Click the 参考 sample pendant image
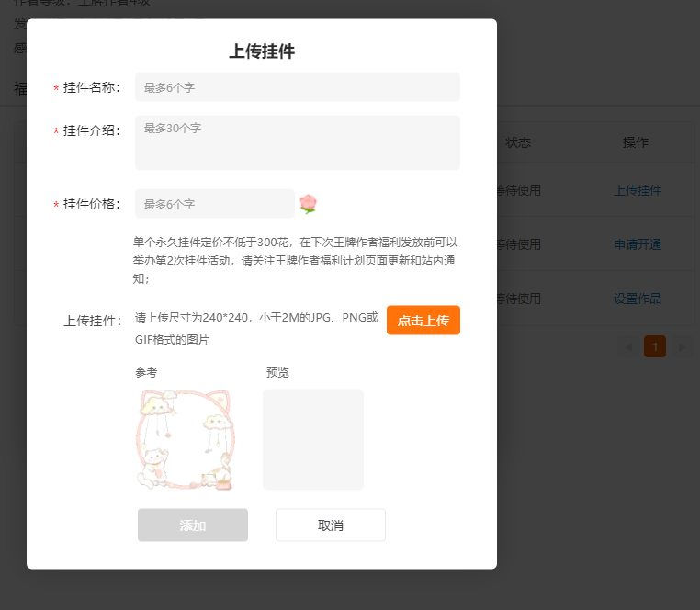Viewport: 700px width, 610px height. click(185, 439)
